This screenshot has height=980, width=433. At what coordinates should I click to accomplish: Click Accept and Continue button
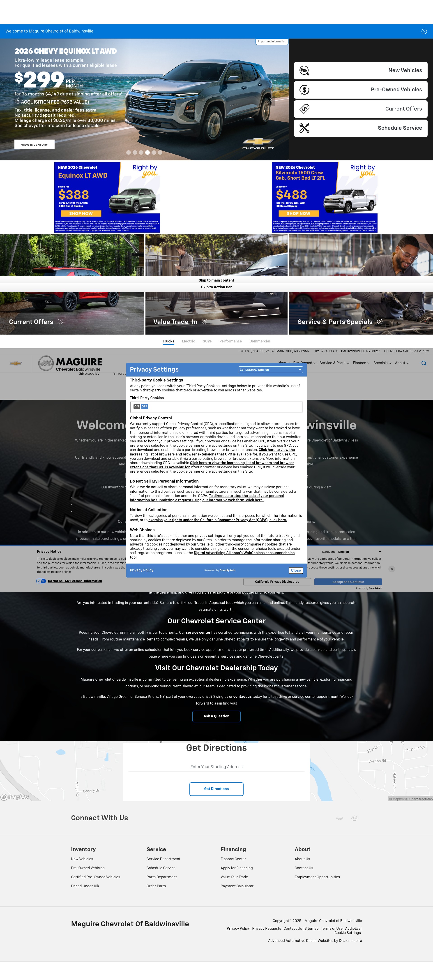(x=348, y=582)
